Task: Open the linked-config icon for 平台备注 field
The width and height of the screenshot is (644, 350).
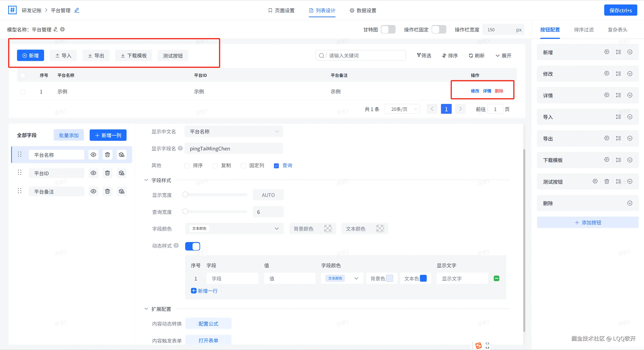Action: click(x=121, y=191)
